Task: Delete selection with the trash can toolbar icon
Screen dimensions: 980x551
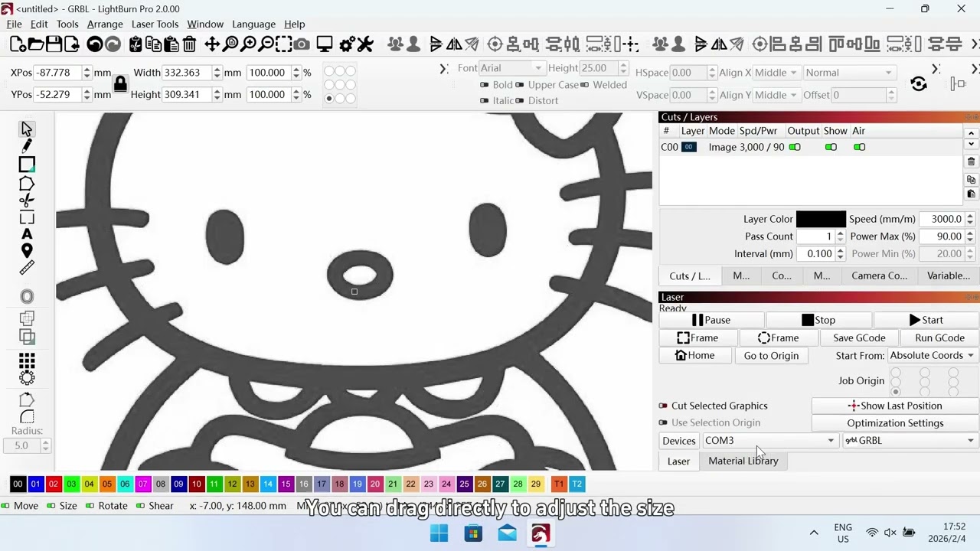Action: [189, 44]
